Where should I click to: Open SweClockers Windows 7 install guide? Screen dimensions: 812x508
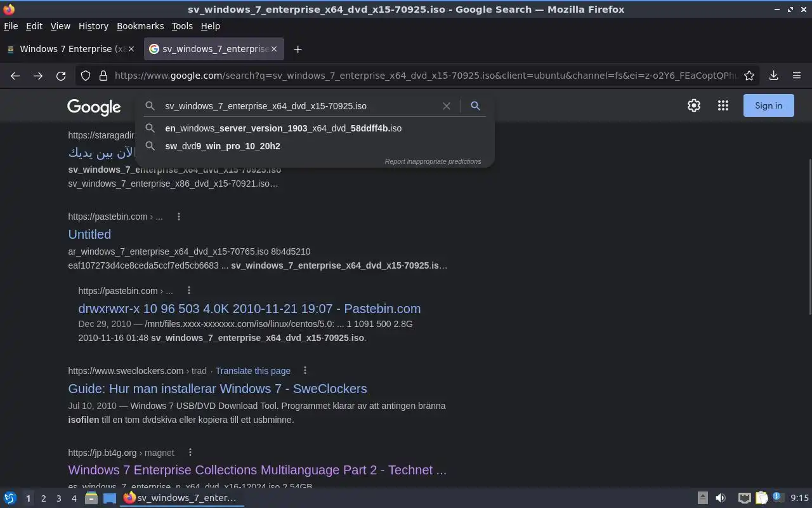pos(218,389)
